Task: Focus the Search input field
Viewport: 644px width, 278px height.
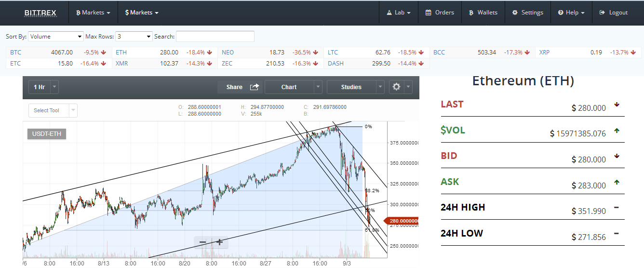Action: click(x=215, y=36)
